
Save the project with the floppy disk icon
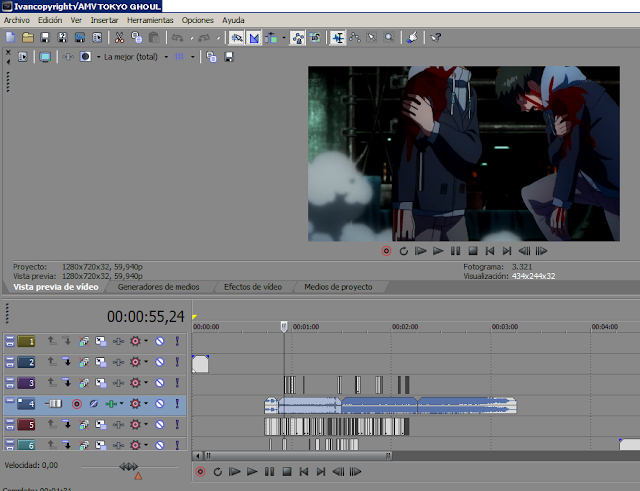tap(45, 38)
